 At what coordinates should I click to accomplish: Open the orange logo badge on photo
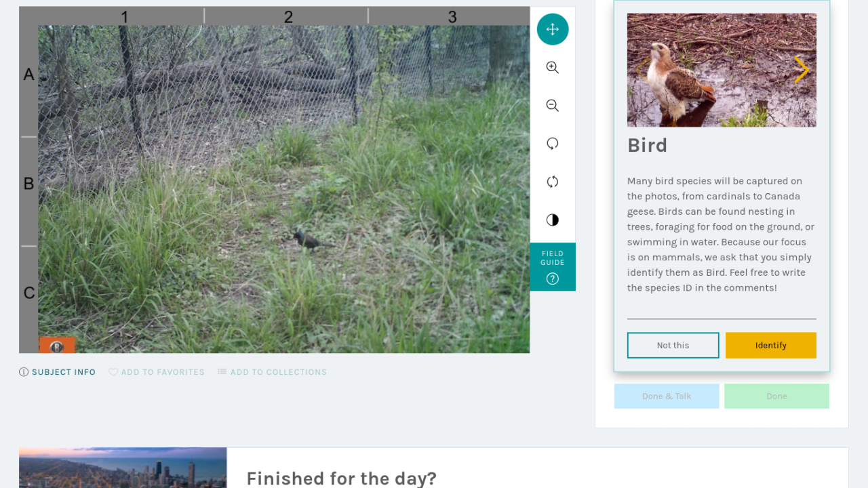coord(57,346)
